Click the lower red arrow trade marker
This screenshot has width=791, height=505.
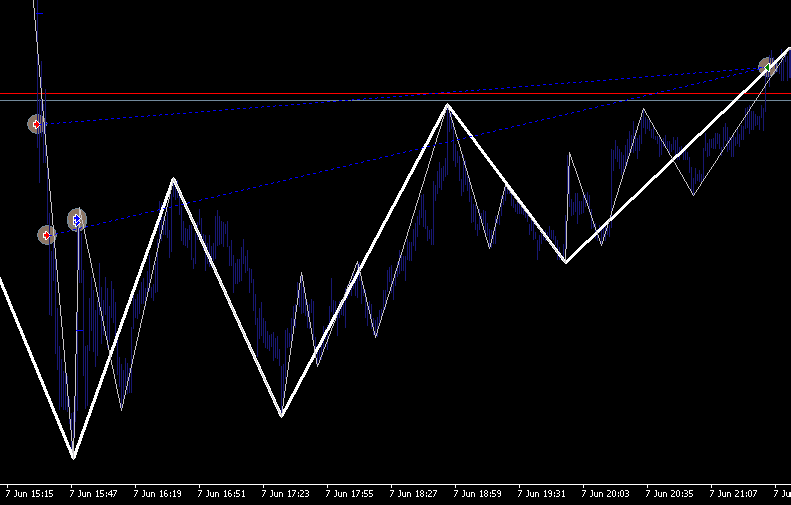pyautogui.click(x=47, y=235)
